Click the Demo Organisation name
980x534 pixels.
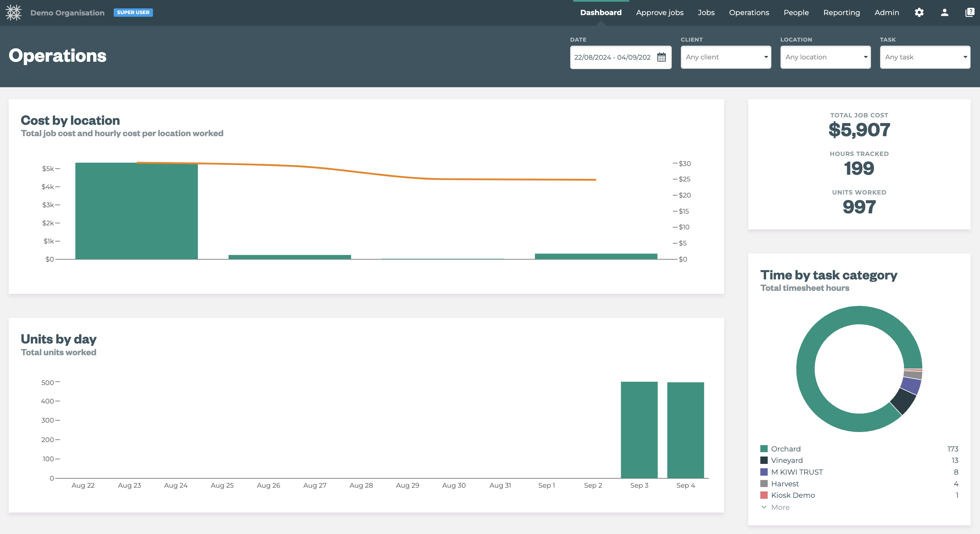[67, 12]
